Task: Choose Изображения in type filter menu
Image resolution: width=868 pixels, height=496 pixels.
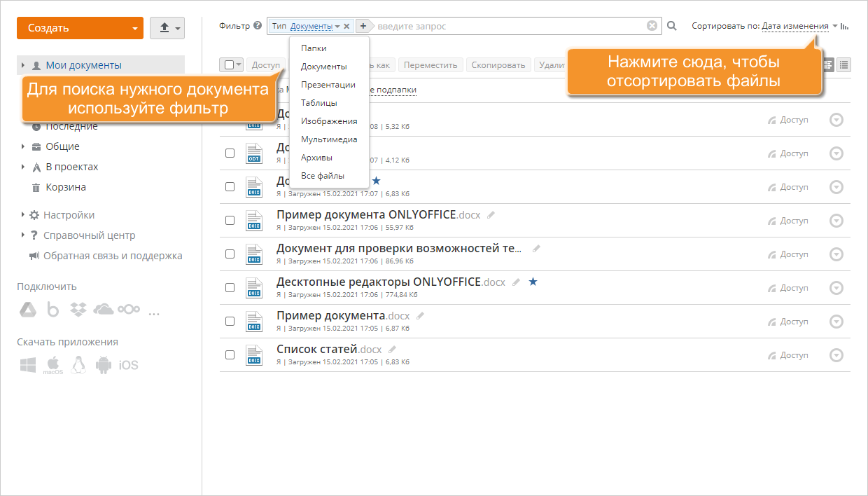Action: click(x=329, y=121)
